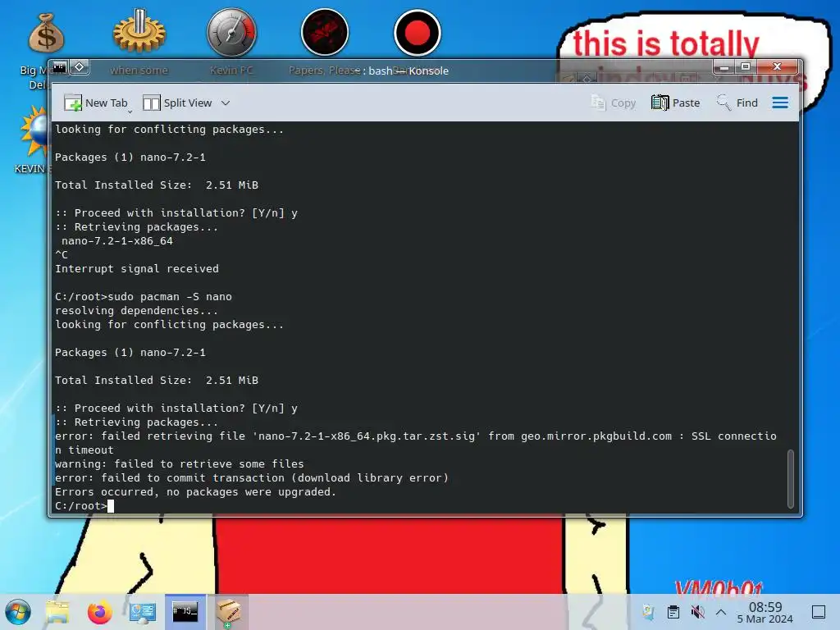Click the text 'Interrupt signal received'
The height and width of the screenshot is (630, 840).
pos(137,268)
